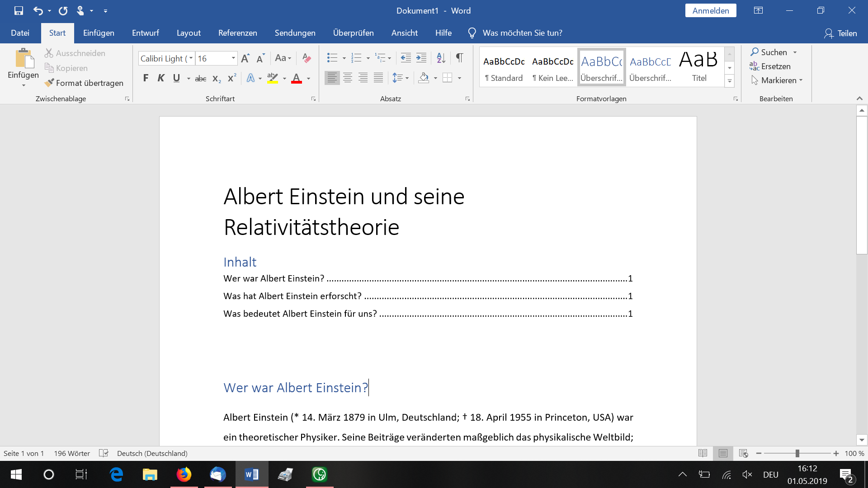868x488 pixels.
Task: Increase indent of the paragraph
Action: tap(421, 58)
